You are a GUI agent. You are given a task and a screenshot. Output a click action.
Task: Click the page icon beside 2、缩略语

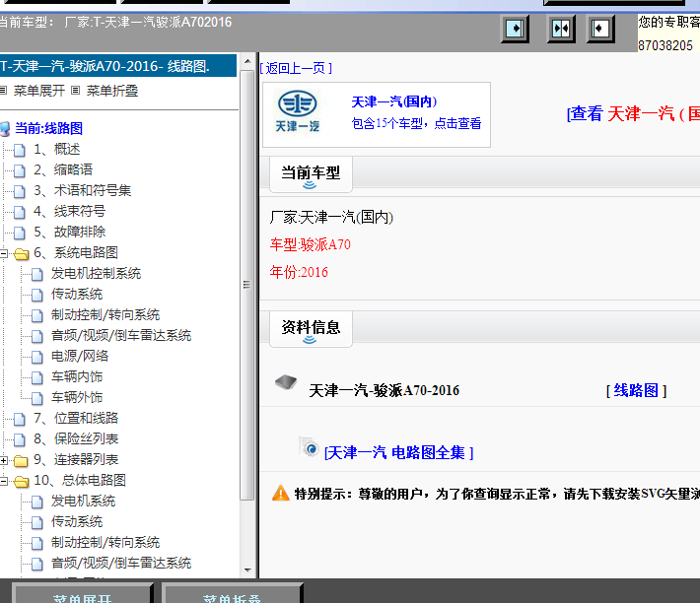click(x=19, y=170)
